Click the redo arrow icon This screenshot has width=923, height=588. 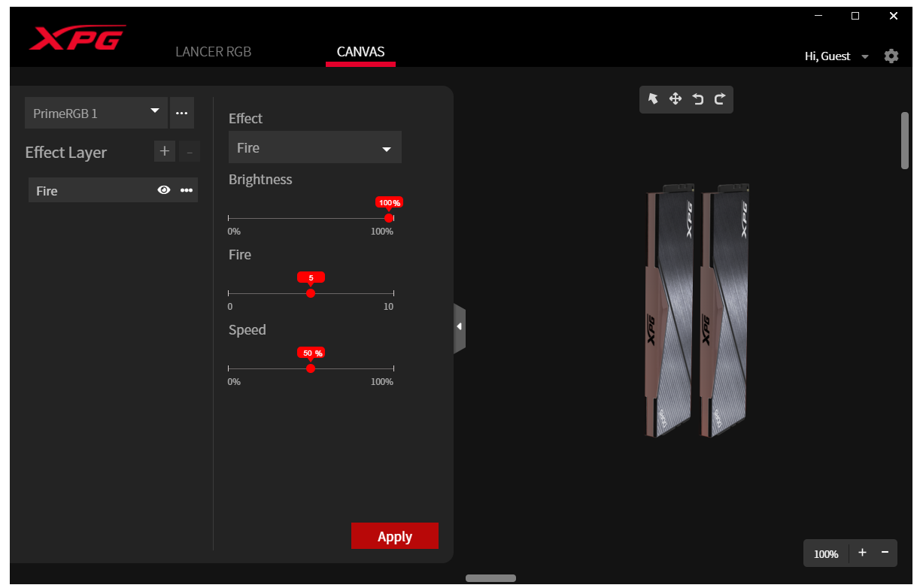(720, 99)
